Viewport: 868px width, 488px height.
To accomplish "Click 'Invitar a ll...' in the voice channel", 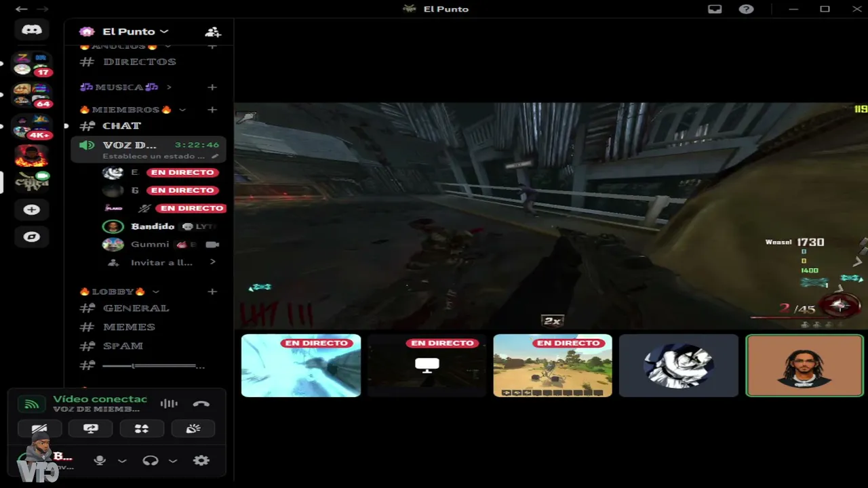I will click(x=162, y=262).
